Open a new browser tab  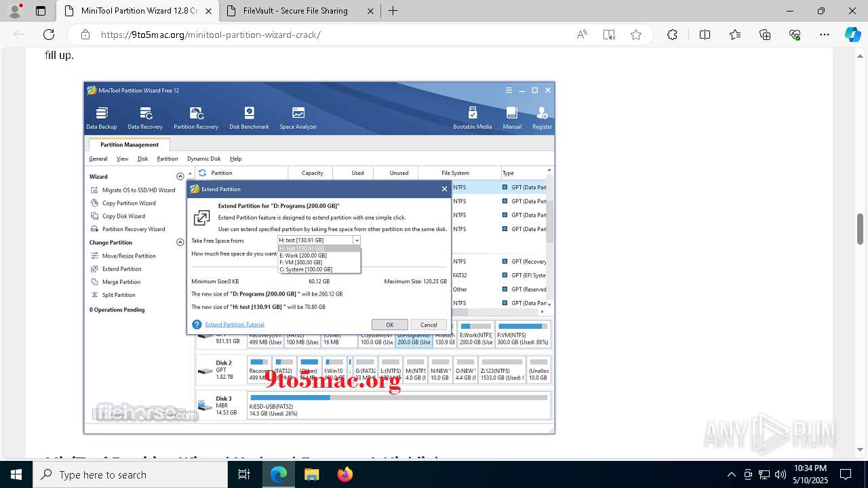[x=393, y=11]
